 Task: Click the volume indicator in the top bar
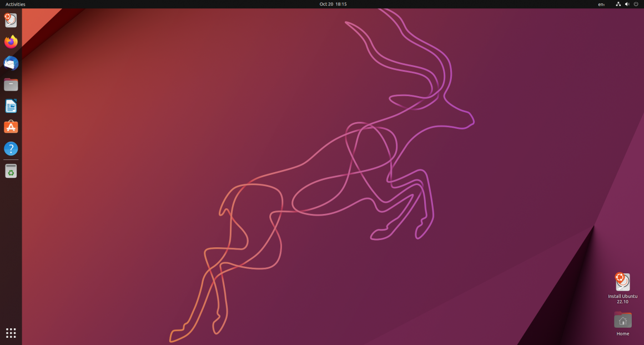point(627,4)
